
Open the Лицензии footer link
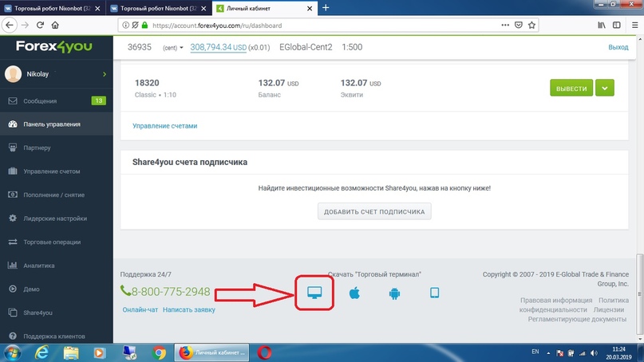[x=609, y=310]
